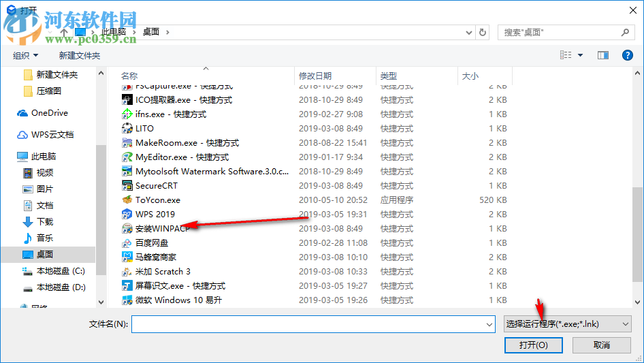Click the search magnifier icon

pyautogui.click(x=625, y=32)
